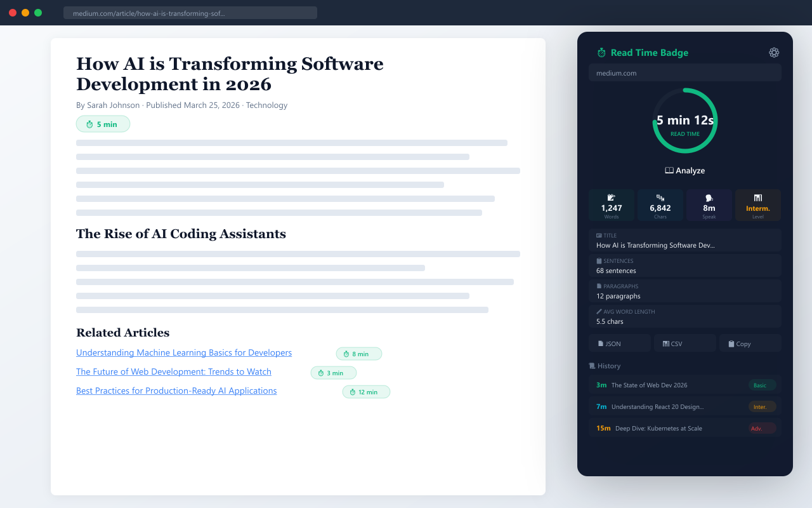Click the circular read time progress ring
Screen dimensions: 812x508
(685, 121)
